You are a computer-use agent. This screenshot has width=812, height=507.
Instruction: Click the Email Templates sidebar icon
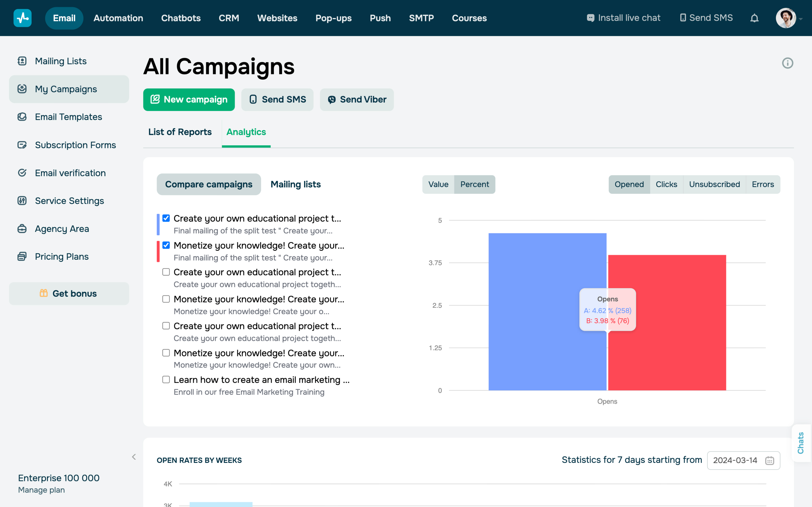(x=22, y=117)
